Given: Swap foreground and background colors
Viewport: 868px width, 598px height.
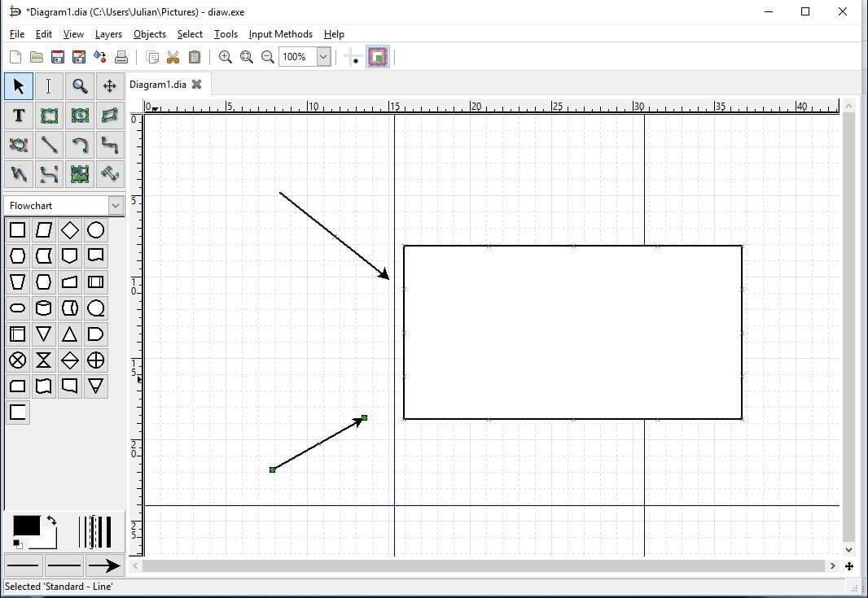Looking at the screenshot, I should coord(51,521).
